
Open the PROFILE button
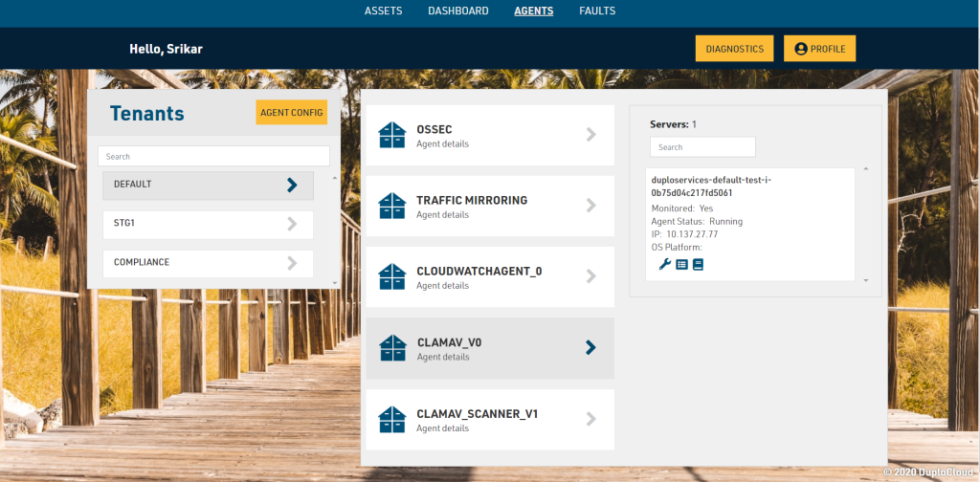(x=819, y=49)
